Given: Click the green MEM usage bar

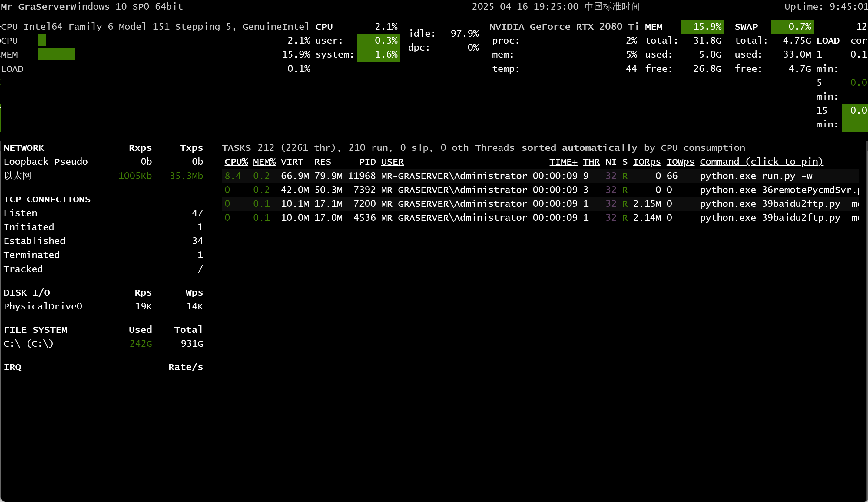Looking at the screenshot, I should [57, 54].
